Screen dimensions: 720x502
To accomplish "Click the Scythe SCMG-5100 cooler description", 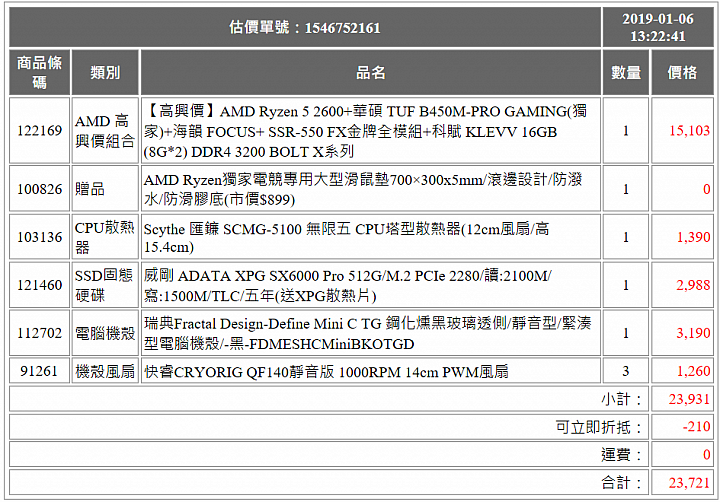I will [x=371, y=237].
